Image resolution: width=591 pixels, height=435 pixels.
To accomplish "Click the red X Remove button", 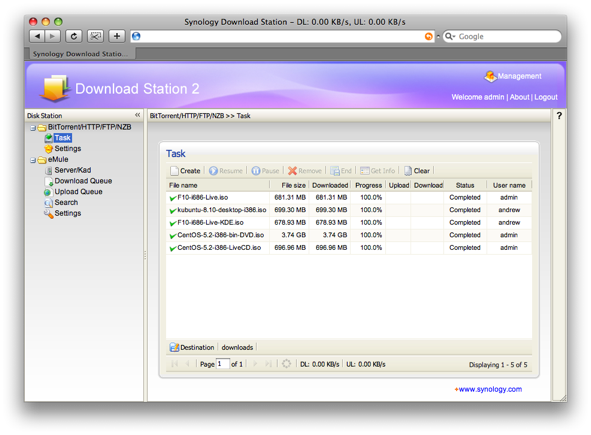I will 305,171.
